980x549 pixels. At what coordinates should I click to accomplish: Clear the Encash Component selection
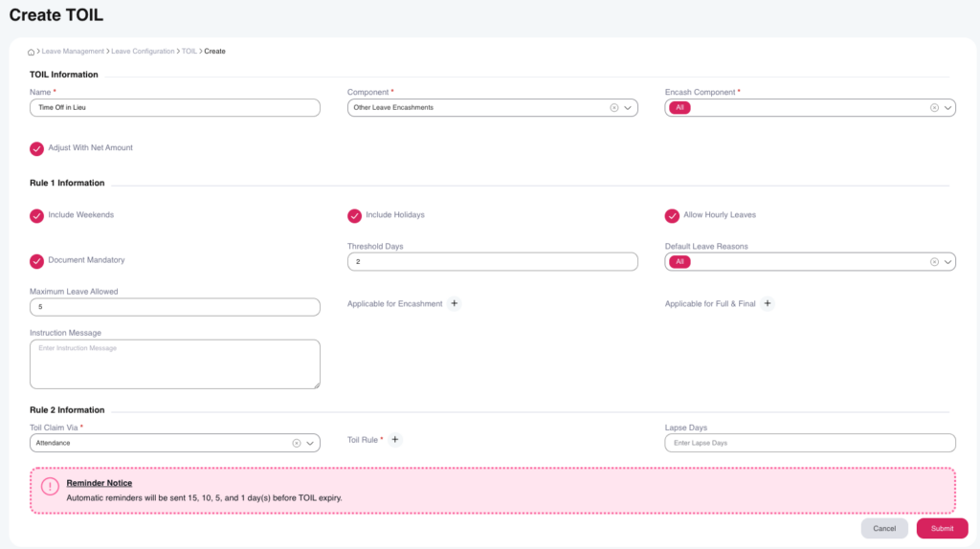(934, 108)
